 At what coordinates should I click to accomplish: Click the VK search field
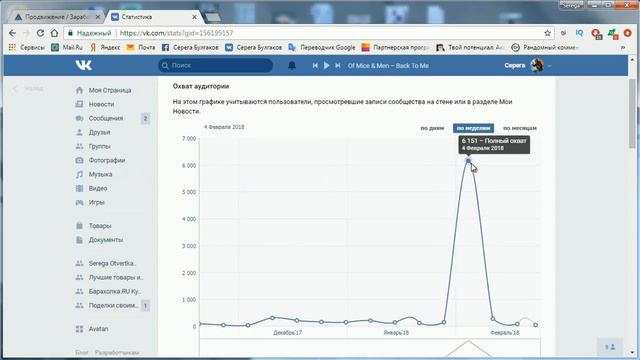coord(216,65)
